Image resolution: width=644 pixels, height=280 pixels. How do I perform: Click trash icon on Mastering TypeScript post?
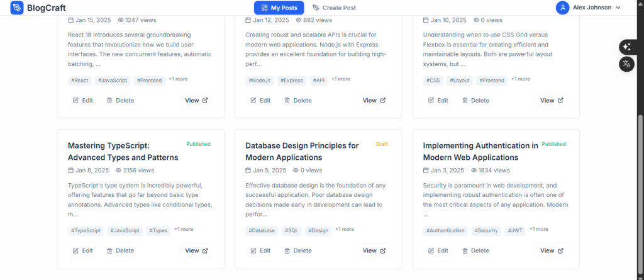coord(109,250)
